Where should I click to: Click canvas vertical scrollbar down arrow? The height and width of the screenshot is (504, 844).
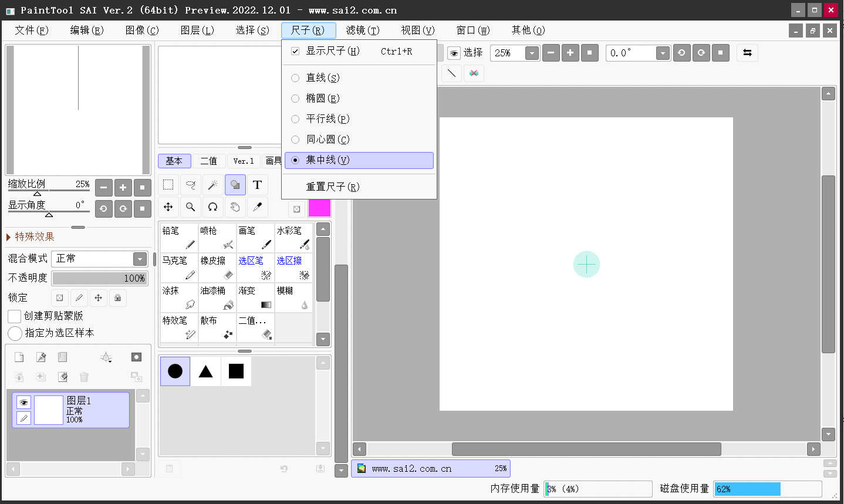tap(828, 434)
